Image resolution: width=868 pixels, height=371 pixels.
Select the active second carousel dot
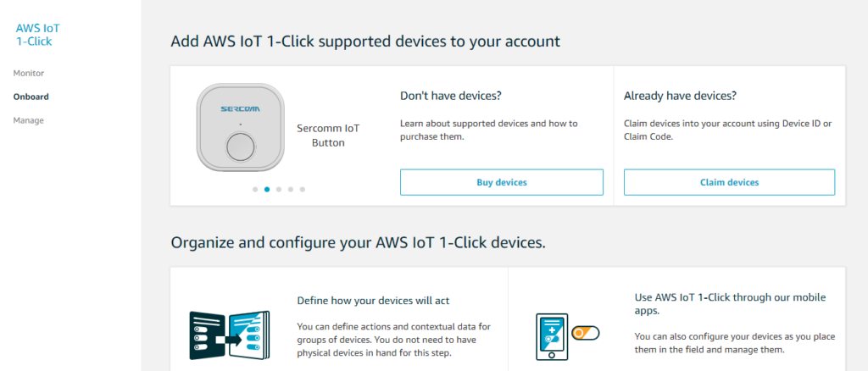point(267,189)
